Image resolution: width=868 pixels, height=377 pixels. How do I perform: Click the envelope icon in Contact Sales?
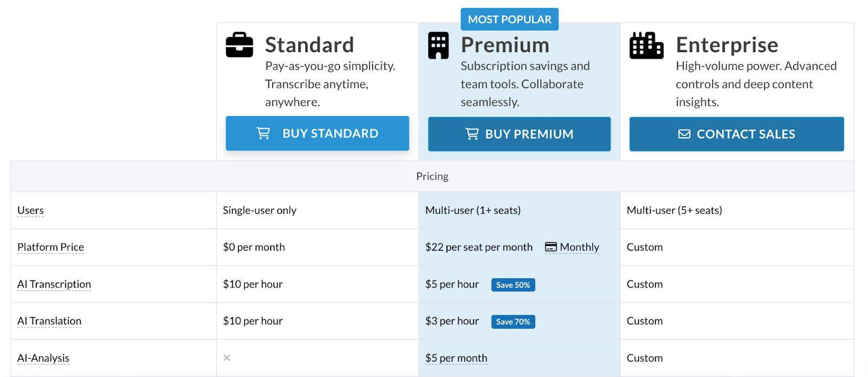[685, 134]
